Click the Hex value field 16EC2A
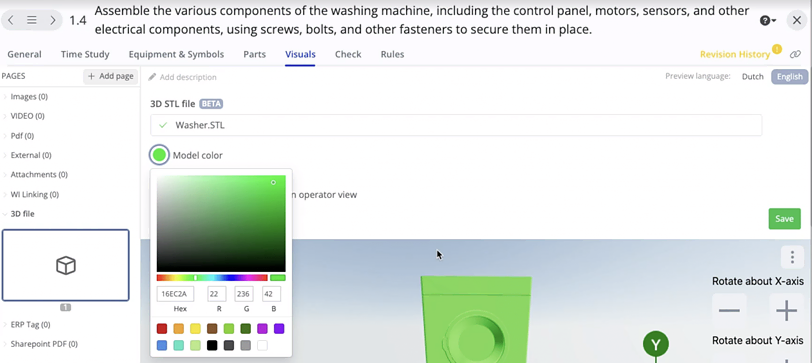 pos(176,294)
